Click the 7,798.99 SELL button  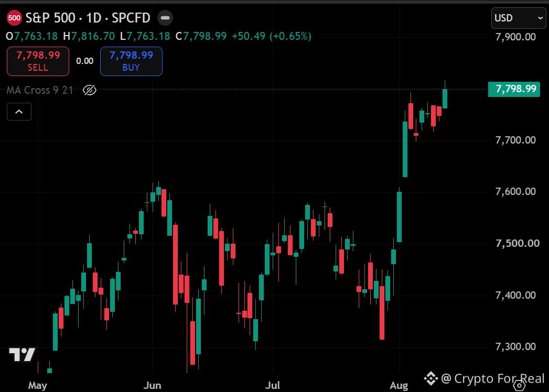38,61
